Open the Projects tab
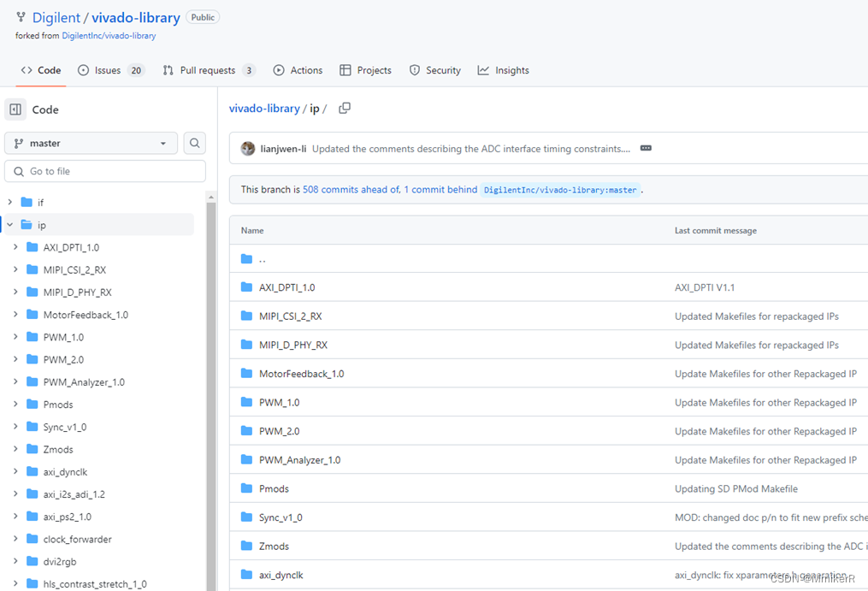The image size is (868, 591). tap(365, 70)
